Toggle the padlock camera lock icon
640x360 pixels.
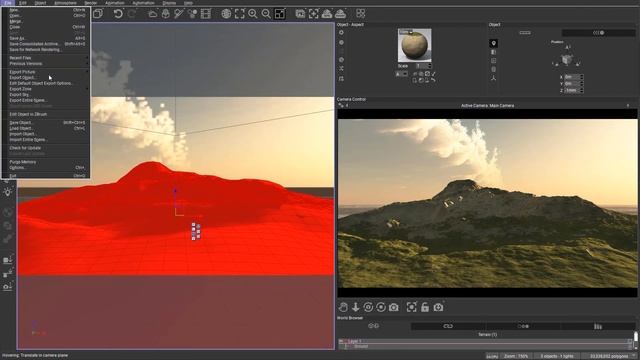tap(425, 307)
